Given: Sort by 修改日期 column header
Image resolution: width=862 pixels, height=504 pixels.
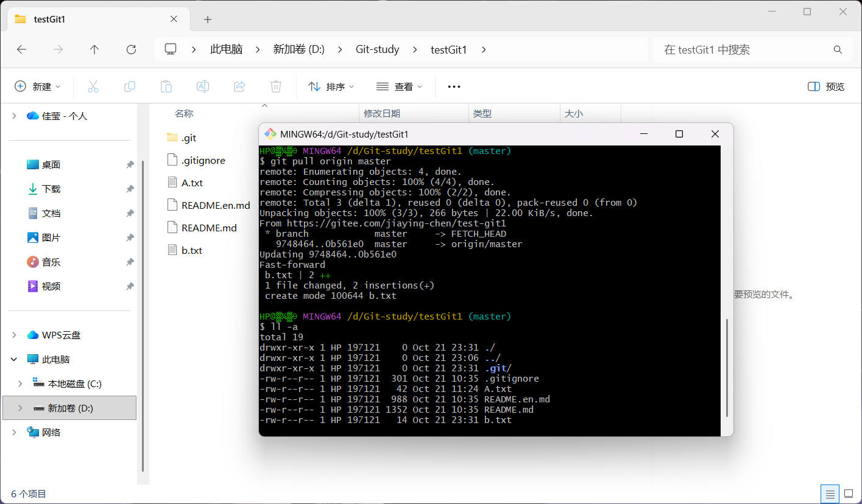Looking at the screenshot, I should click(382, 113).
